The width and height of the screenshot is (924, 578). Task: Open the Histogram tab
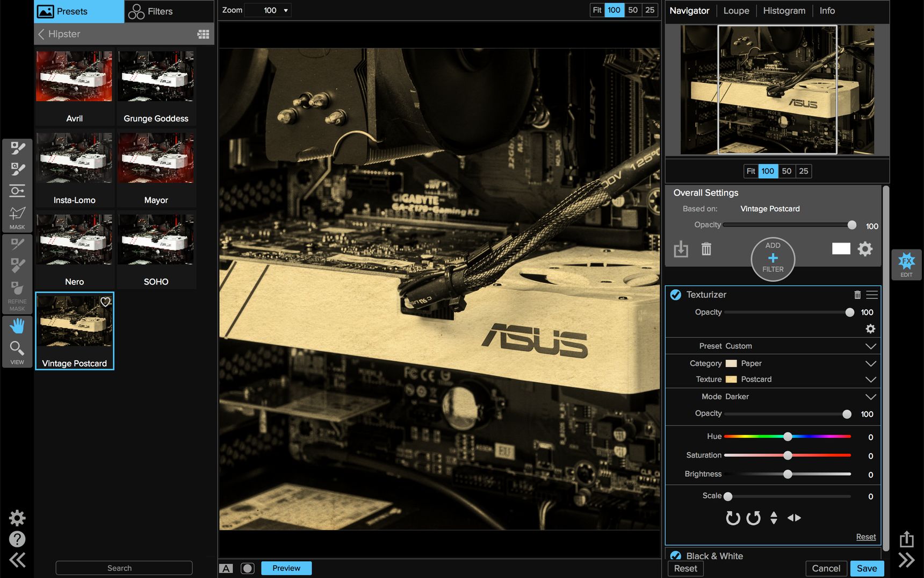pos(784,11)
